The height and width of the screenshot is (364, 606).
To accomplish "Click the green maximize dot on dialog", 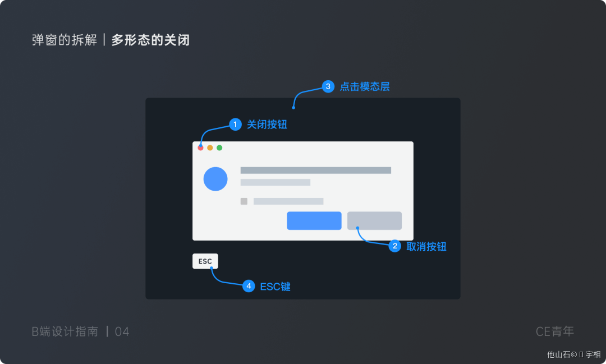I will click(x=219, y=148).
